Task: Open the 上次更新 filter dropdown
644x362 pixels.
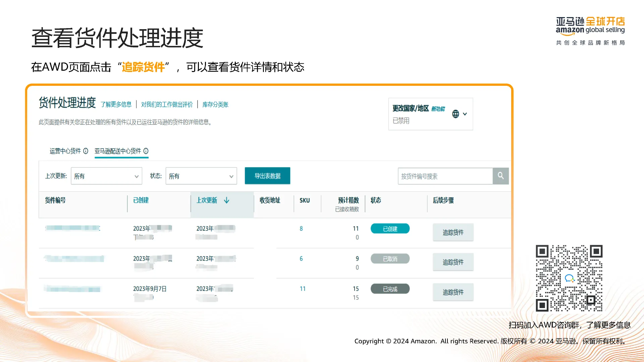Action: pos(106,176)
